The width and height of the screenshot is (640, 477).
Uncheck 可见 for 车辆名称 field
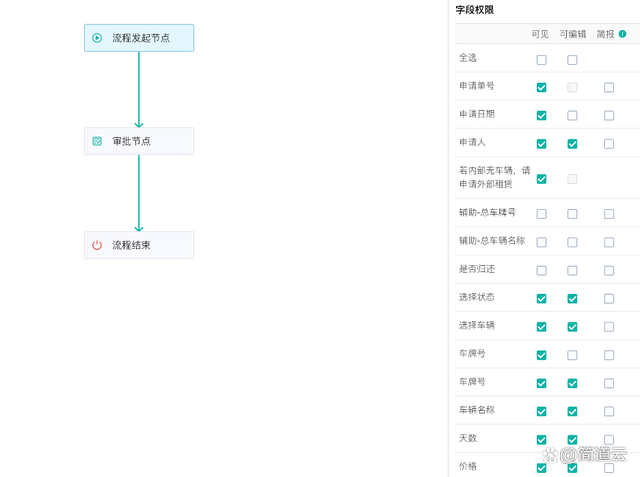tap(541, 411)
